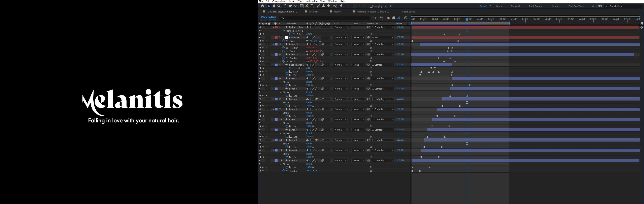
Task: Select the Selection arrow tool
Action: click(x=269, y=6)
